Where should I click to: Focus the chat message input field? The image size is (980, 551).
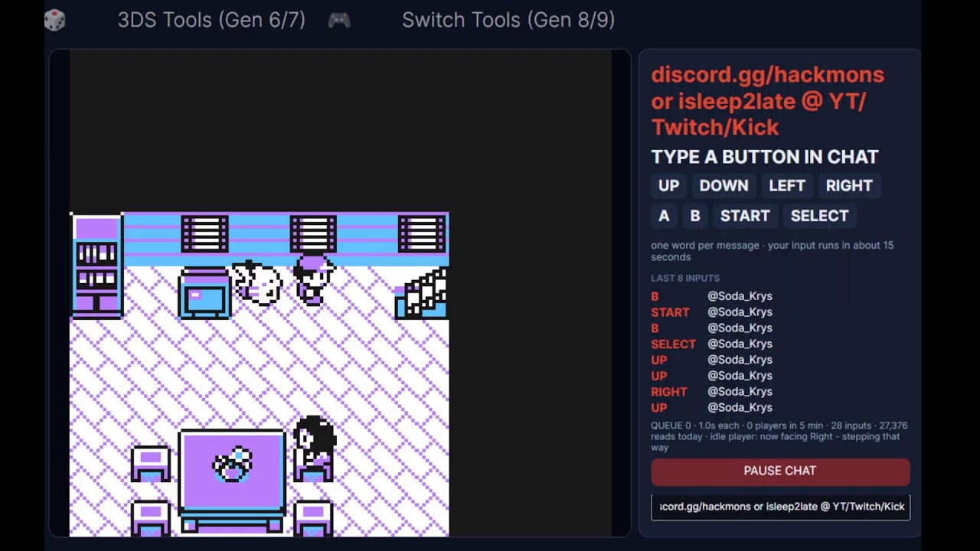pyautogui.click(x=780, y=507)
